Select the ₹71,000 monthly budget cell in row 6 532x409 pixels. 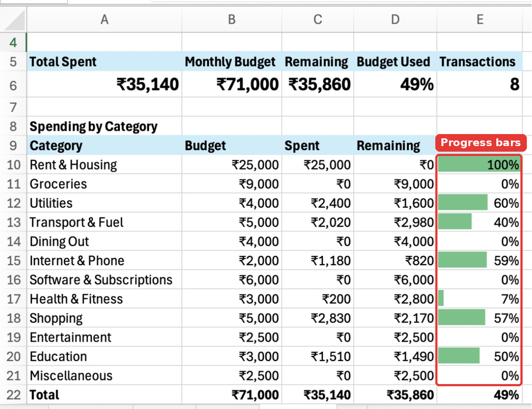click(232, 85)
